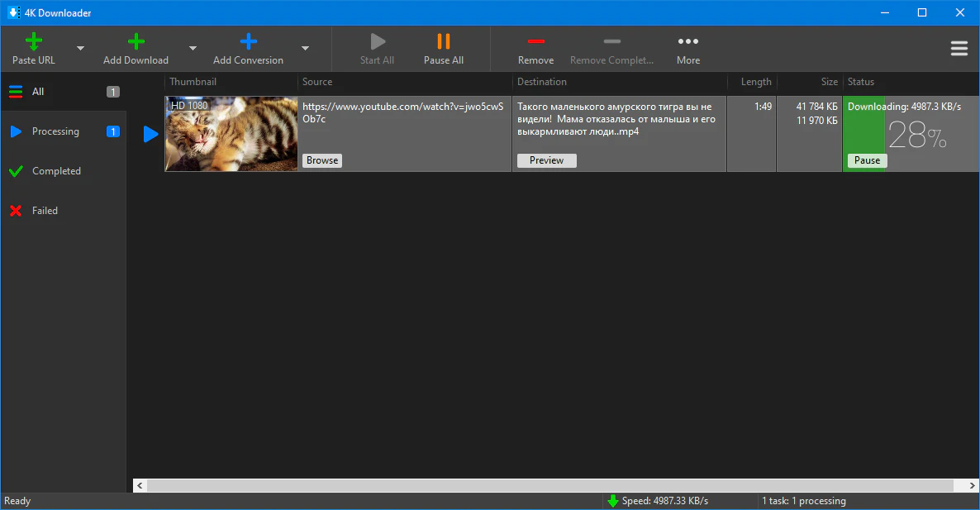This screenshot has height=510, width=980.
Task: Click the red Remove icon
Action: pyautogui.click(x=535, y=41)
